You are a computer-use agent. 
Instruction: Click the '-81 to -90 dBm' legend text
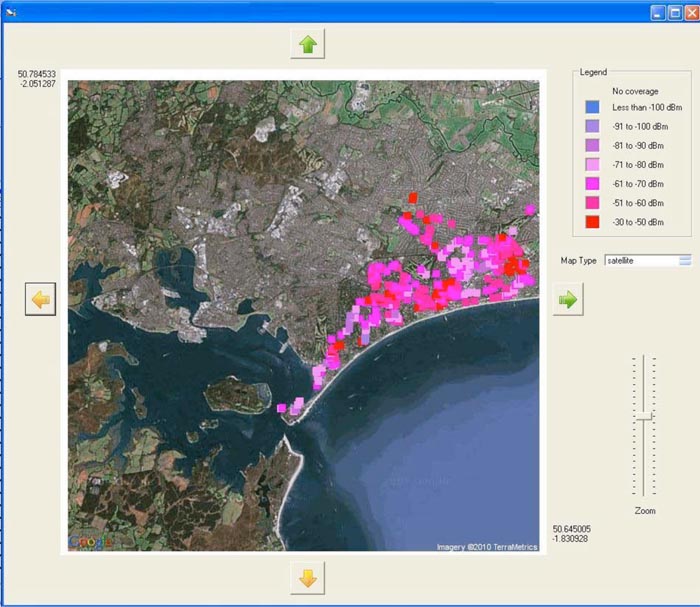638,146
